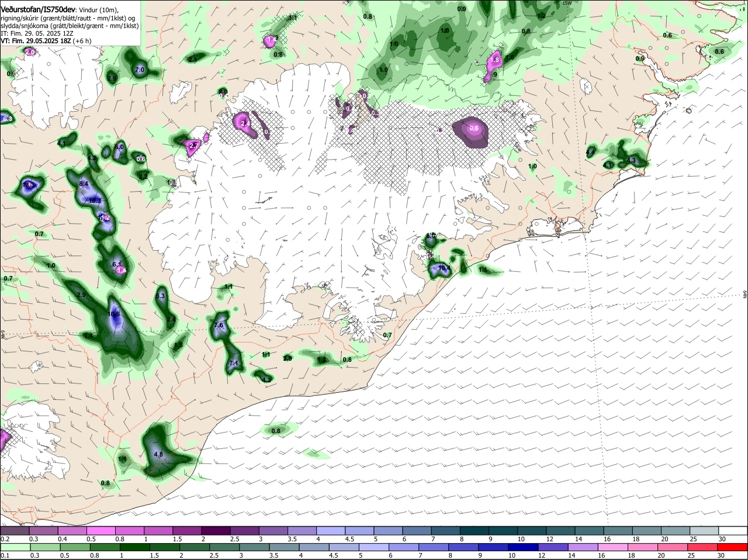Click the Veðurstofan/IS750dev title text
This screenshot has width=748, height=560.
(x=39, y=10)
